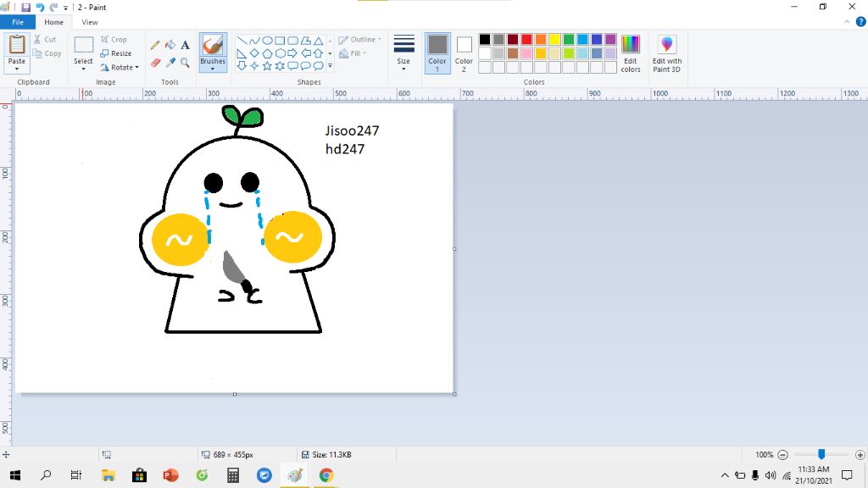Choose the Right arrow shape
868x488 pixels.
[292, 53]
